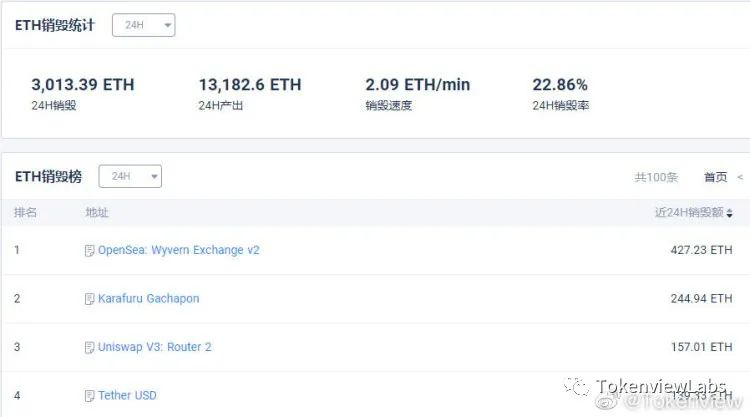Click the ETH销毁榜 section title
Screen dimensions: 750x417
[x=48, y=176]
